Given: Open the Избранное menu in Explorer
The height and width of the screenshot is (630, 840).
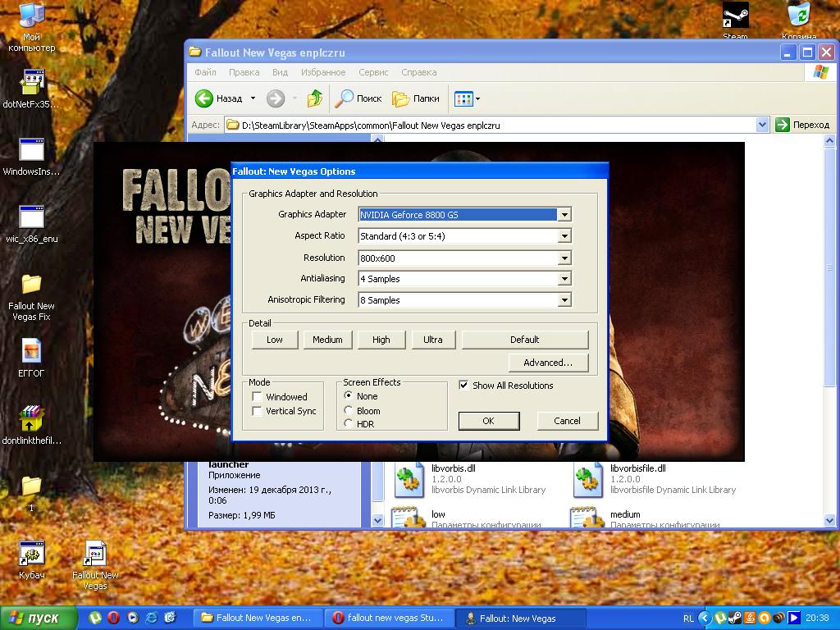Looking at the screenshot, I should [x=323, y=72].
